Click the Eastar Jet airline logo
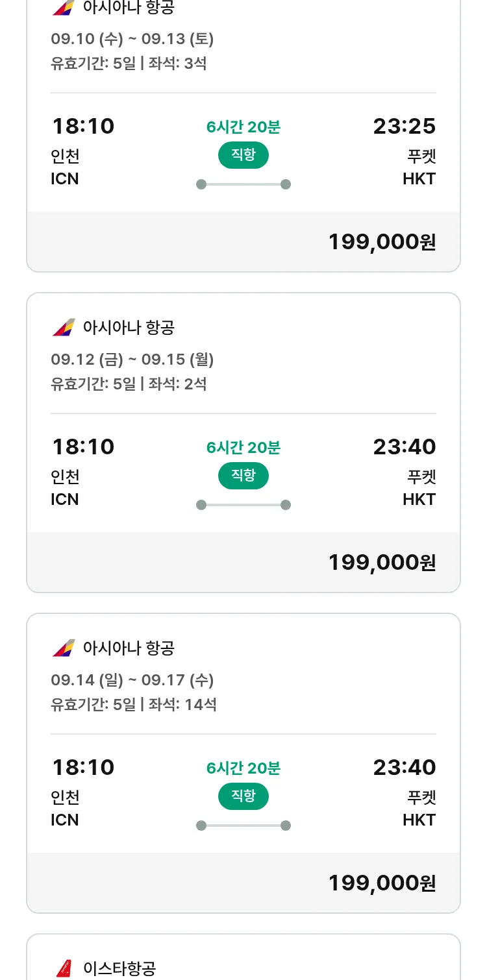The width and height of the screenshot is (487, 980). pyautogui.click(x=64, y=968)
